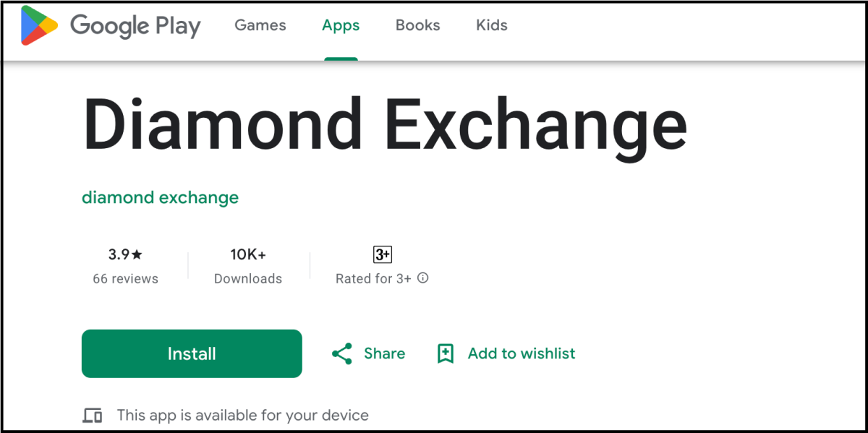868x433 pixels.
Task: Click the 10K+ Downloads stat
Action: pyautogui.click(x=248, y=266)
